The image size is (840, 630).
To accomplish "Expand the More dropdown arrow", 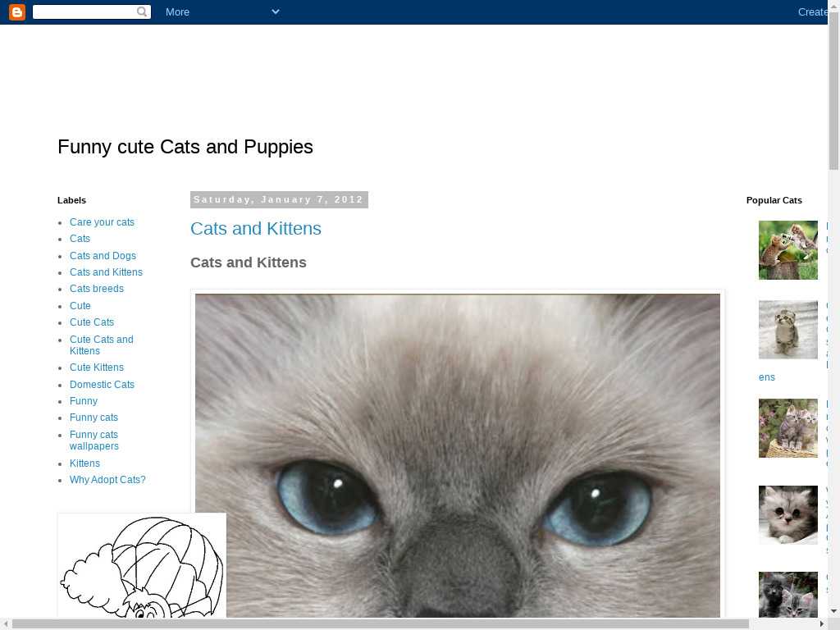I will (276, 11).
